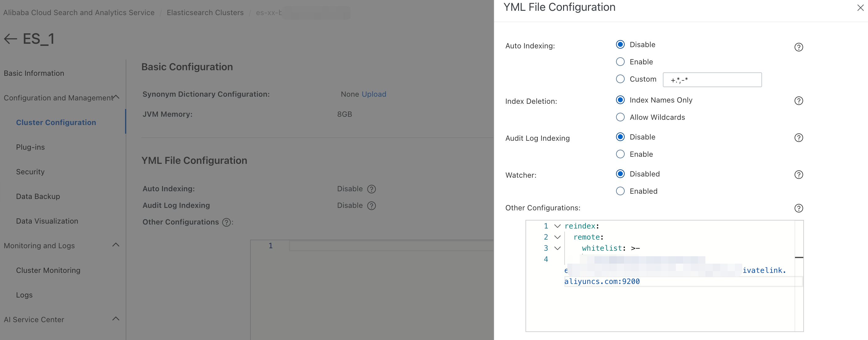The image size is (868, 340).
Task: Collapse Configuration and Management section
Action: coord(116,97)
